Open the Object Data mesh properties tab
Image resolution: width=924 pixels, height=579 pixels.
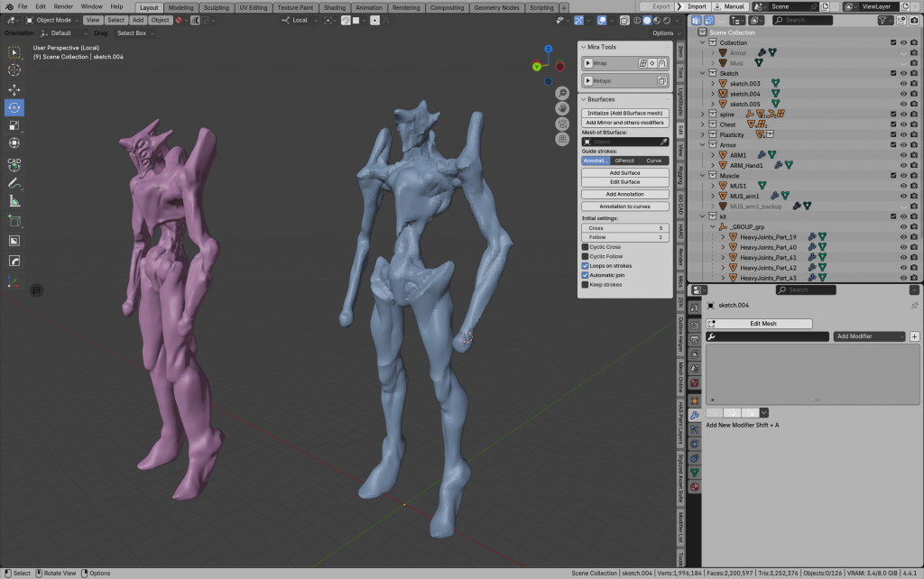(695, 473)
